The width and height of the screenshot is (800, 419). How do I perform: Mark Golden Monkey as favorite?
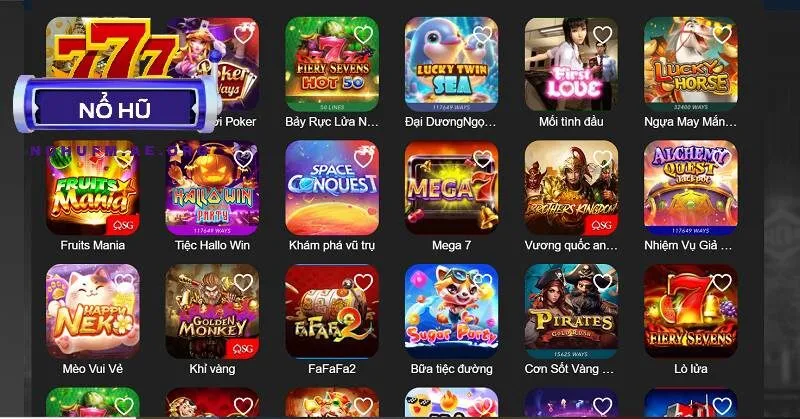[243, 282]
